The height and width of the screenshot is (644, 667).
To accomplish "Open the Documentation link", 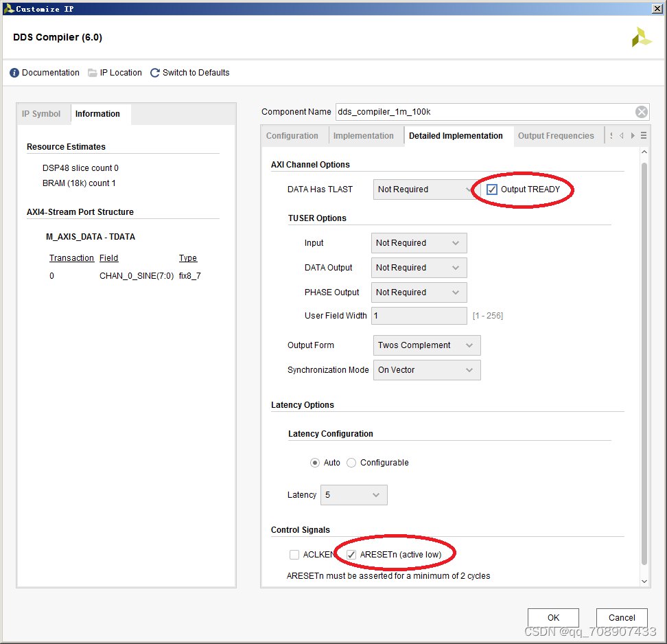I will click(x=51, y=73).
